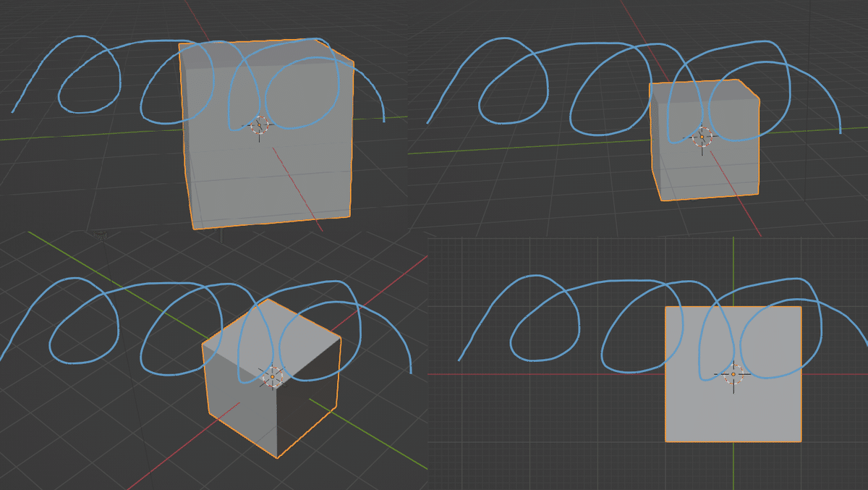Click the 3D cursor on the smaller upper-right cube
This screenshot has width=868, height=490.
pyautogui.click(x=702, y=137)
